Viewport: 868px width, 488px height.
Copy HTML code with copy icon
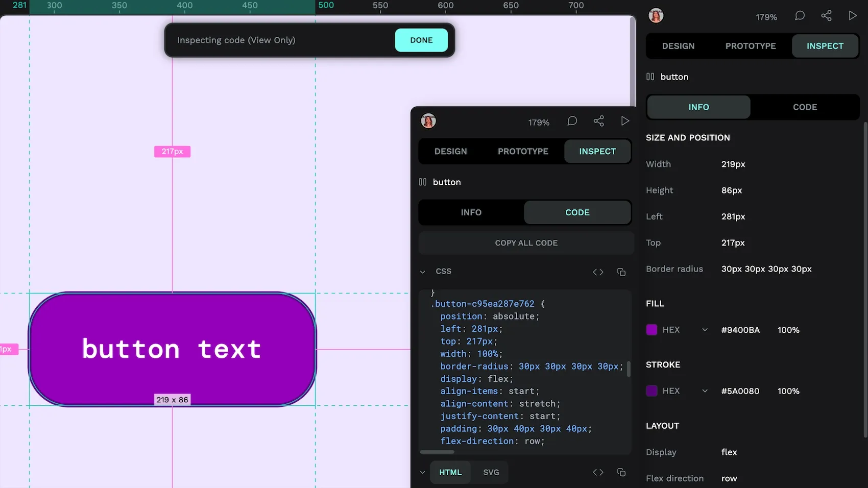[x=621, y=472]
